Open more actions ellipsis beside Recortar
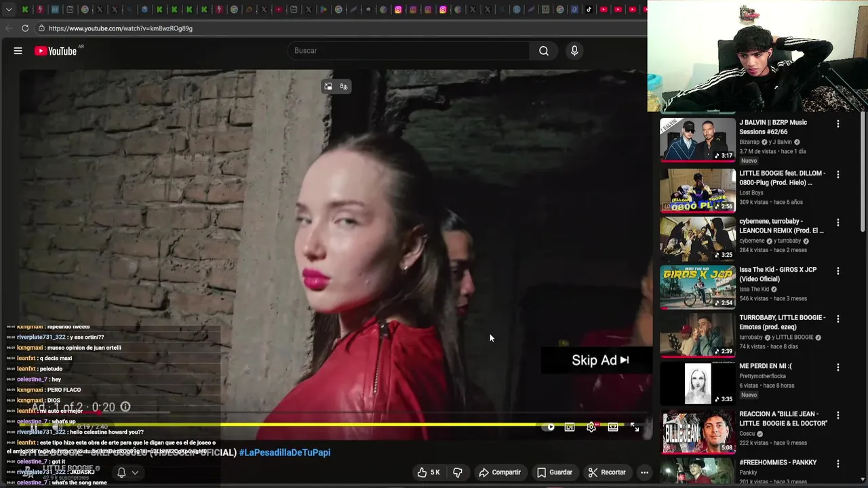 coord(645,472)
